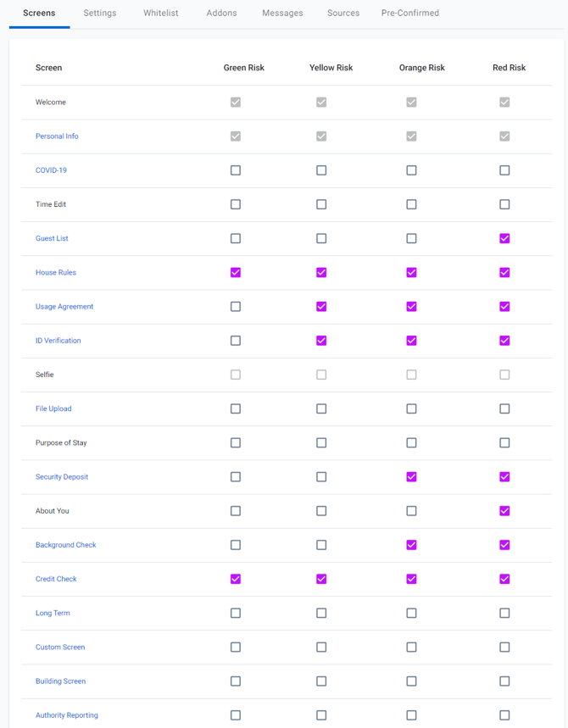Screen dimensions: 568x728
Task: Toggle ID Verification Orange Risk checkbox
Action: point(411,341)
